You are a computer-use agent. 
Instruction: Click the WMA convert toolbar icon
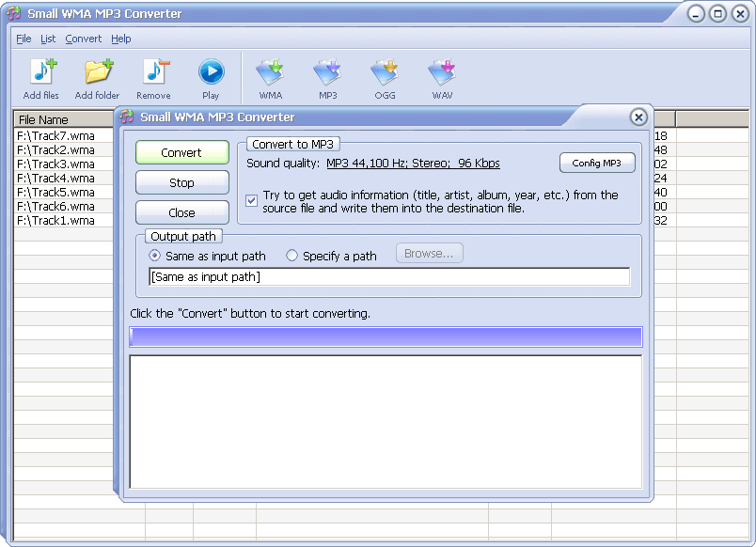coord(271,79)
